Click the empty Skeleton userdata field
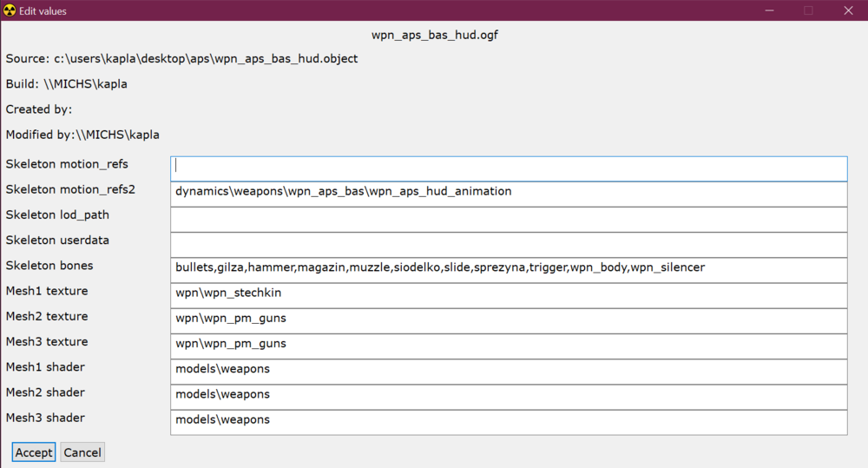Image resolution: width=868 pixels, height=468 pixels. 508,244
